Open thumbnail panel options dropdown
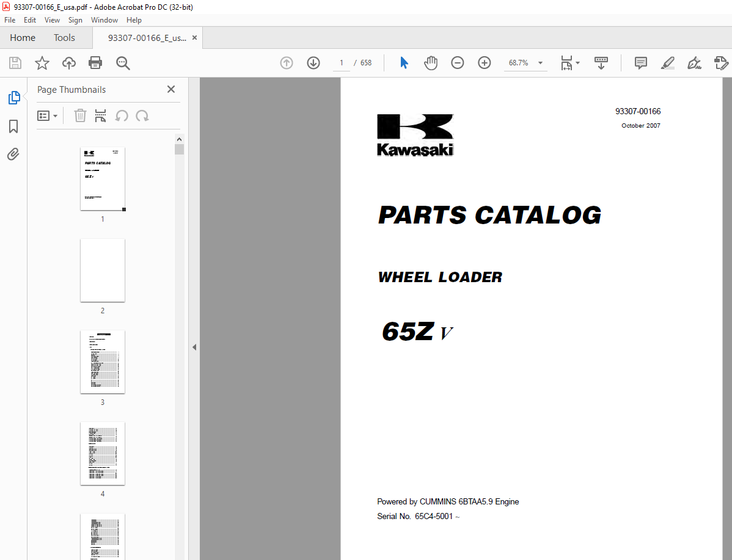Image resolution: width=732 pixels, height=560 pixels. click(x=47, y=115)
